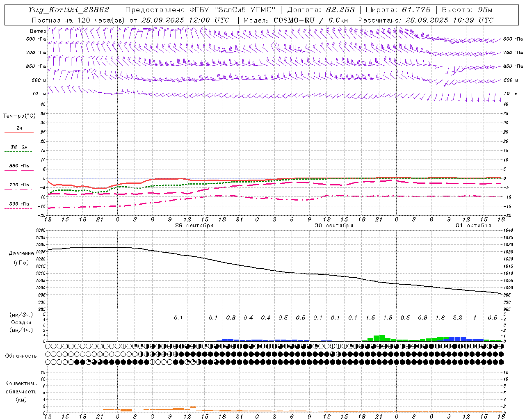This screenshot has width=525, height=420.
Task: Click the 29 сентября date marker
Action: tap(194, 226)
